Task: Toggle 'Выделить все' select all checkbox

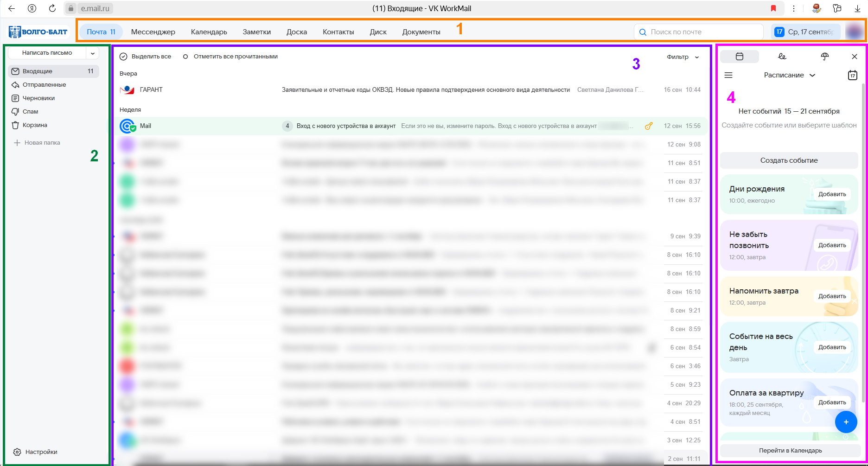Action: (123, 57)
